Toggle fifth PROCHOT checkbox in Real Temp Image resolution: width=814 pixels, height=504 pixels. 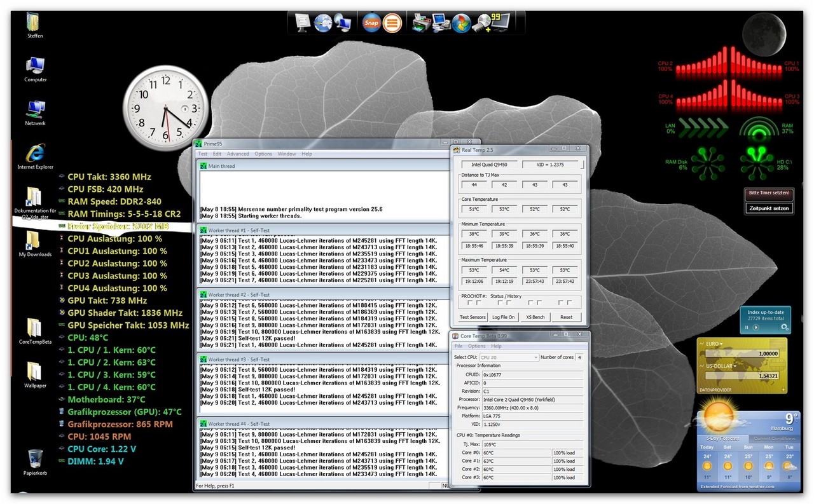click(x=530, y=303)
